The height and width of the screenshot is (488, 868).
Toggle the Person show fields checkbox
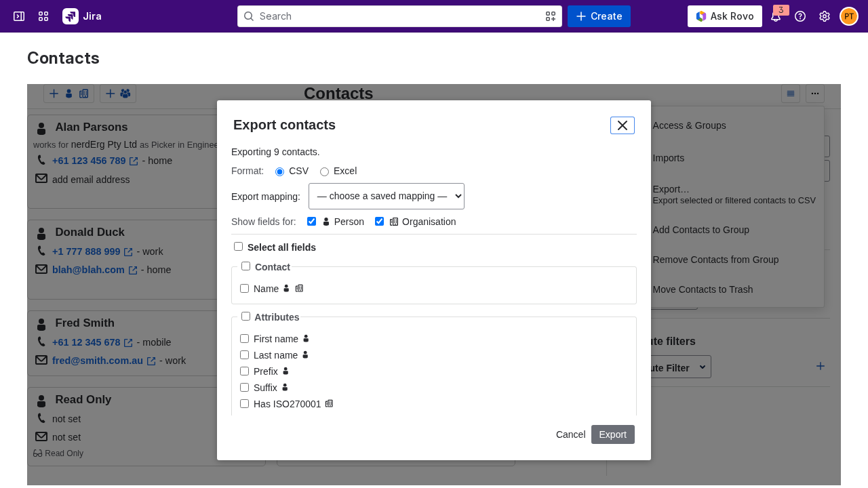click(x=312, y=222)
